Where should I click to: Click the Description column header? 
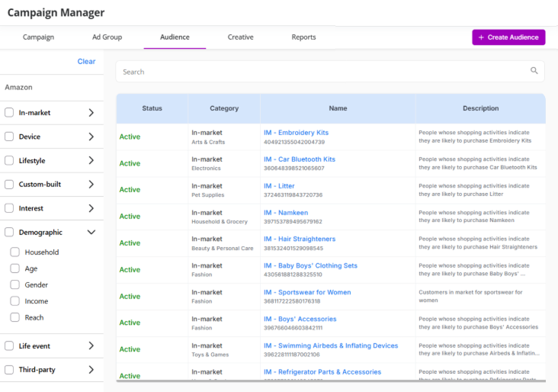481,108
